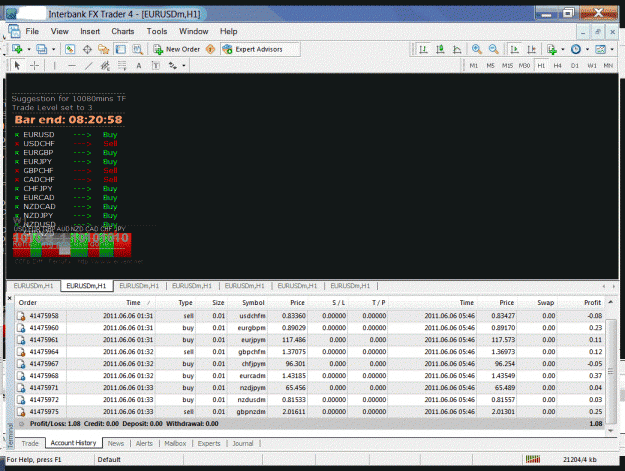The width and height of the screenshot is (625, 471).
Task: Toggle the Chart Shift icon
Action: tap(531, 49)
